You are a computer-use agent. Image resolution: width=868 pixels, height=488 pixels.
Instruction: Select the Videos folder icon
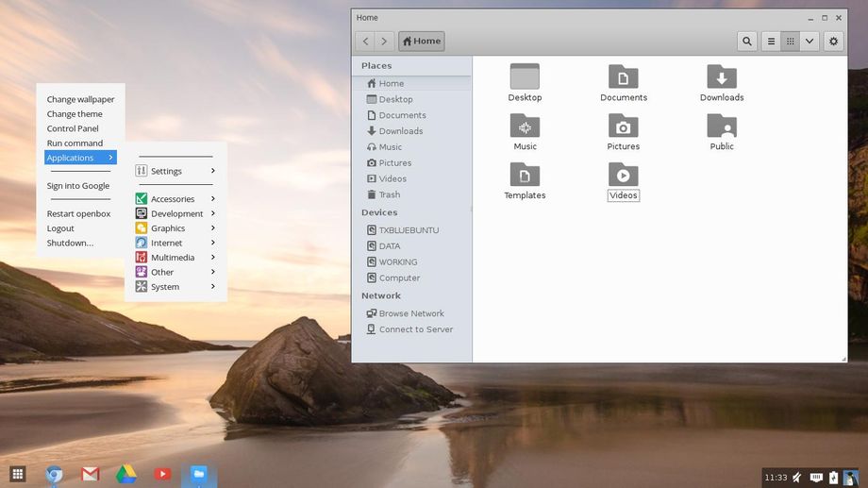pyautogui.click(x=624, y=175)
